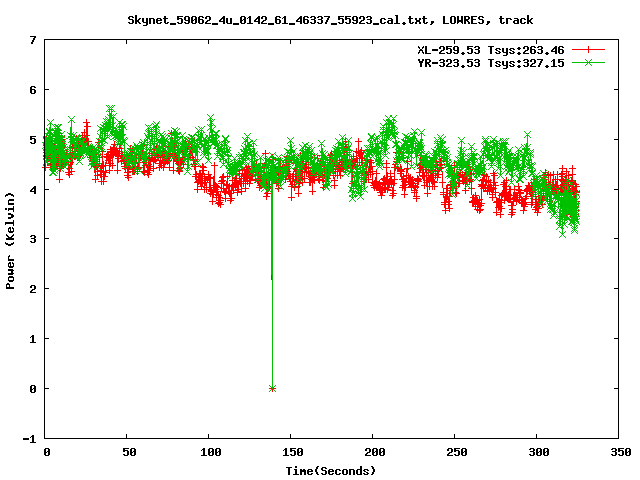Screen dimensions: 640x480
Task: Click y-axis tick label '-1'
Action: [x=29, y=439]
